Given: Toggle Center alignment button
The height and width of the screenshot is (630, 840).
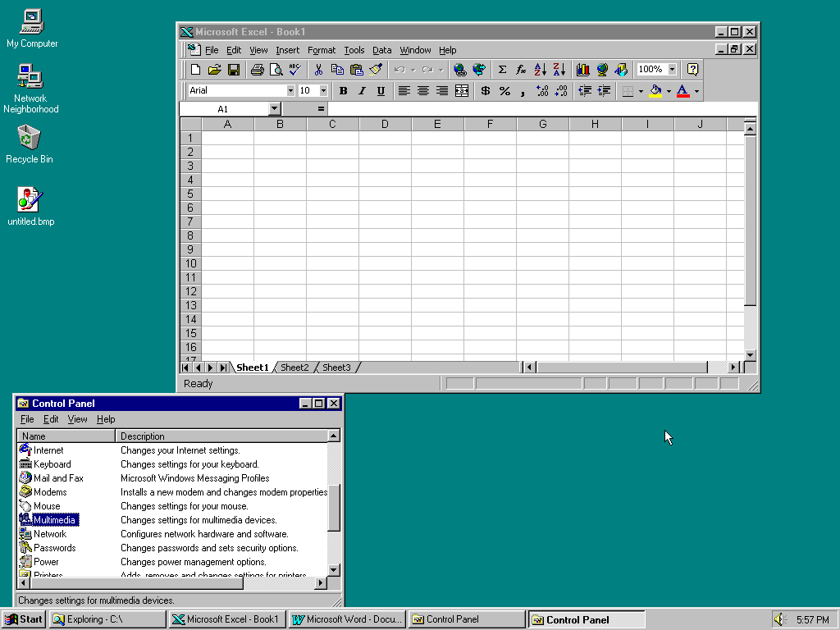Looking at the screenshot, I should (x=423, y=91).
